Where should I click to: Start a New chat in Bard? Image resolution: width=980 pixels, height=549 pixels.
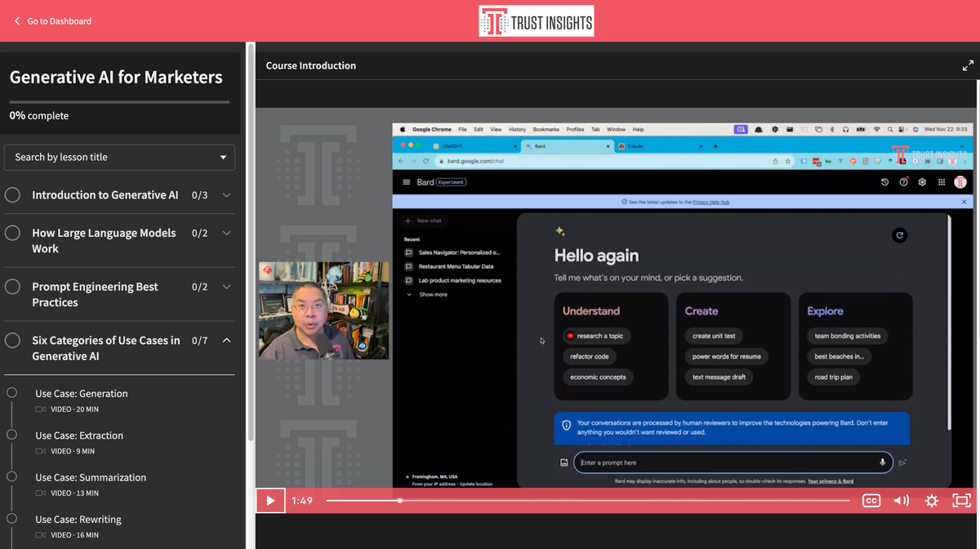coord(425,221)
